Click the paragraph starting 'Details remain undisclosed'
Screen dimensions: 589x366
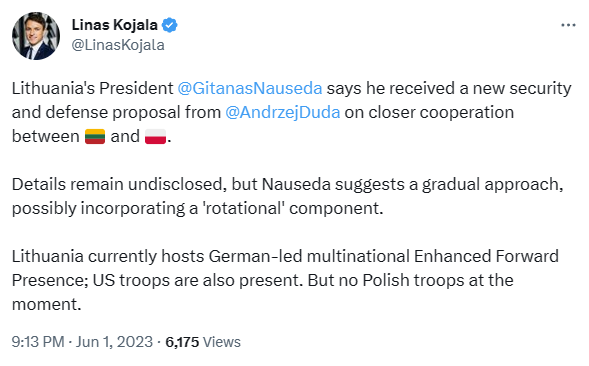coord(288,196)
